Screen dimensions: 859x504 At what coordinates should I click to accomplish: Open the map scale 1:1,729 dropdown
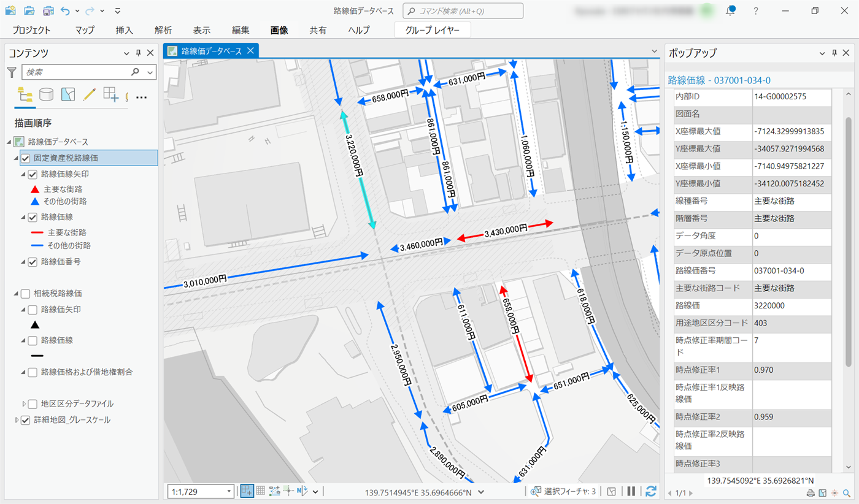(229, 491)
